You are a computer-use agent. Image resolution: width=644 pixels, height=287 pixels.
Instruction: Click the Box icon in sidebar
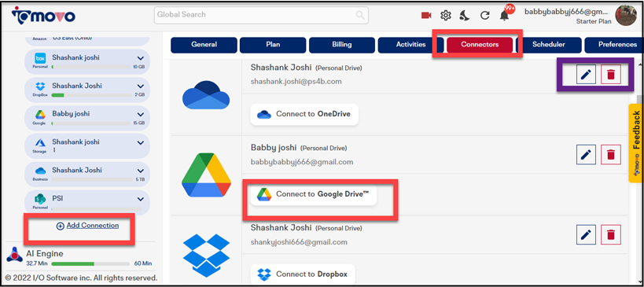[x=40, y=58]
